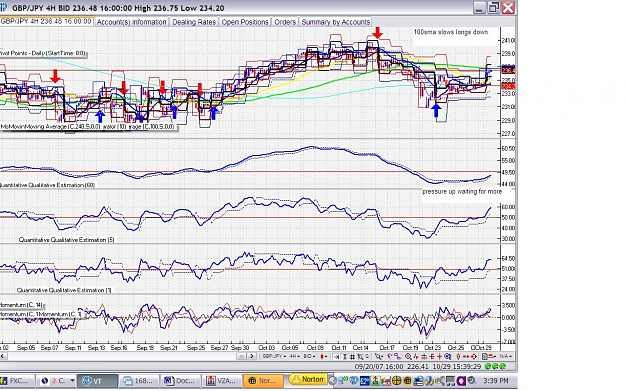Click the blue zoom globe icon
The image size is (625, 391).
[x=448, y=356]
